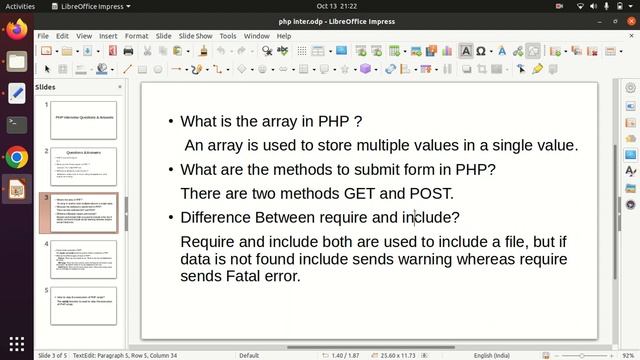
Task: Open the Format menu
Action: (x=136, y=36)
